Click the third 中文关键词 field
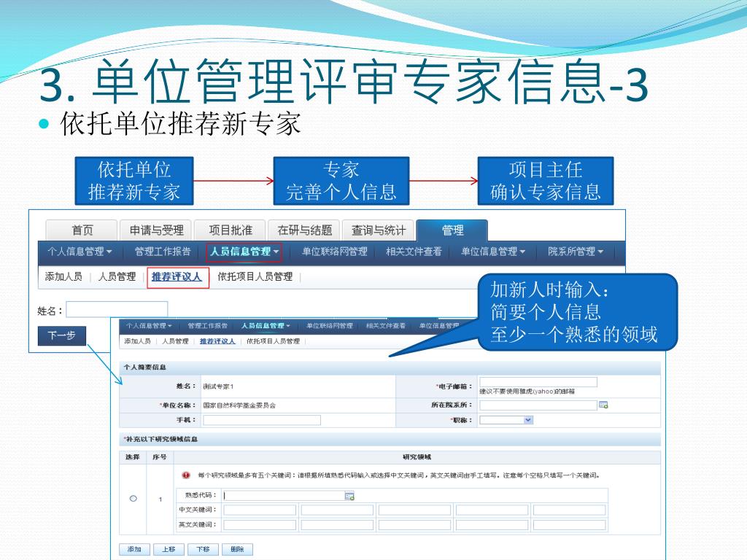Viewport: 747px width, 560px height. (x=414, y=510)
